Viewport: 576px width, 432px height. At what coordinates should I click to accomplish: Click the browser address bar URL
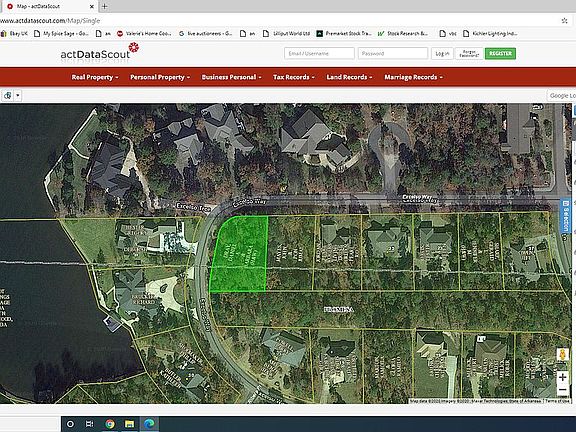[50, 21]
